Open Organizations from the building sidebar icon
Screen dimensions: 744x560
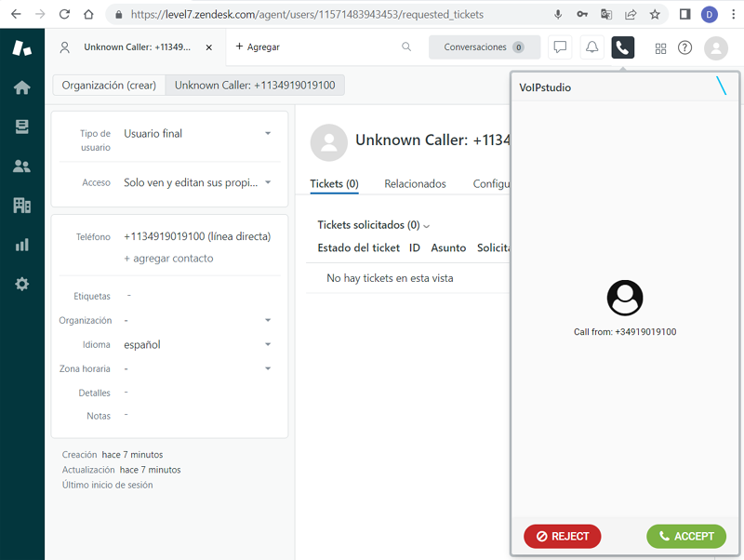(21, 206)
